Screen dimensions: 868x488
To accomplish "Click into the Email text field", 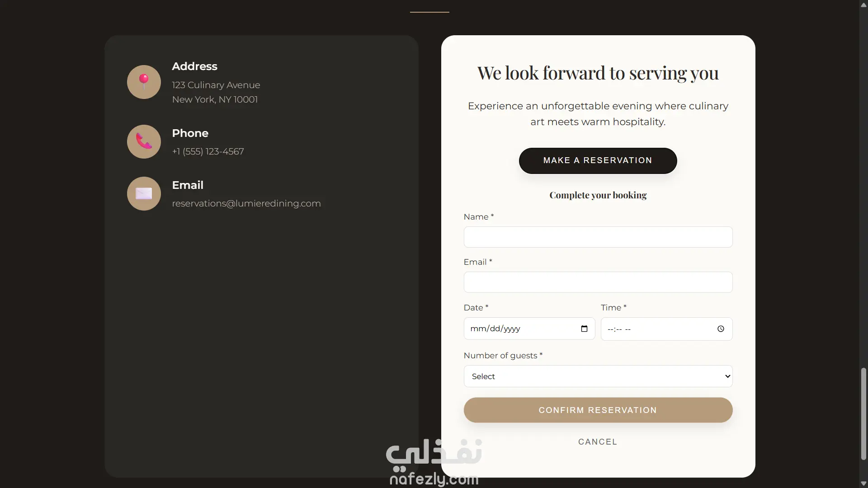I will pyautogui.click(x=598, y=282).
